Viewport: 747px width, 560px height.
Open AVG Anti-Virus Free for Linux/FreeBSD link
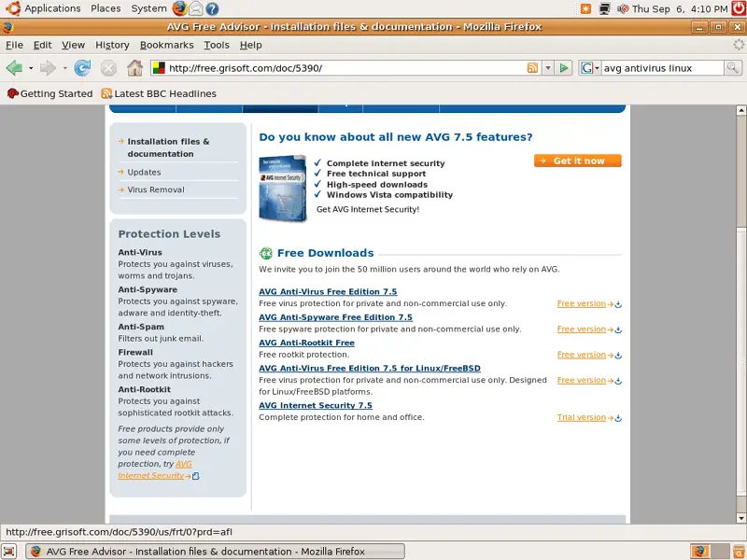coord(369,369)
